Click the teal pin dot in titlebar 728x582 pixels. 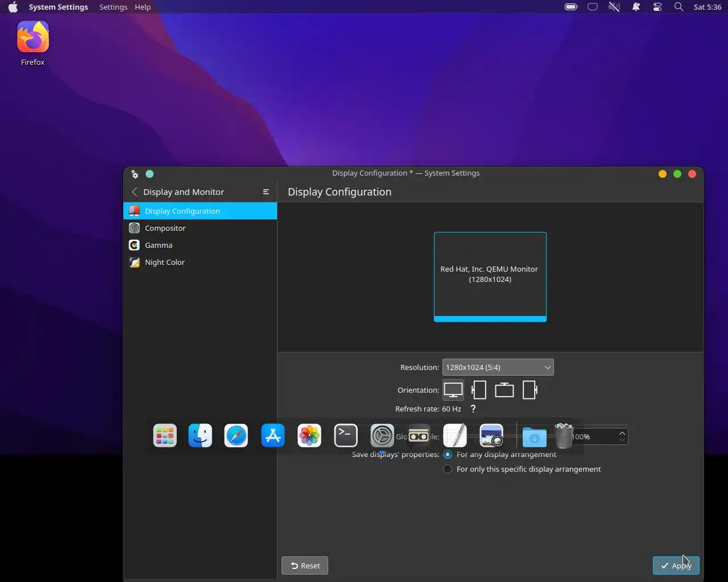tap(150, 174)
